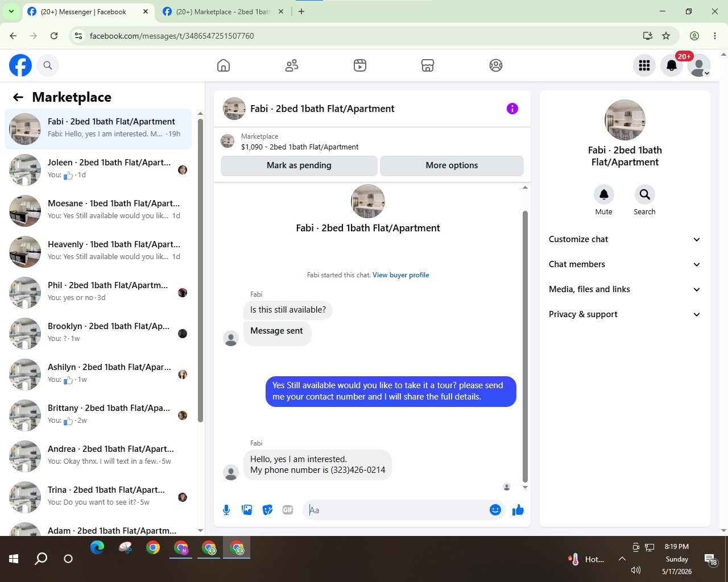The height and width of the screenshot is (582, 728).
Task: Open Andrea 2bed 1bath conversation
Action: pos(98,456)
